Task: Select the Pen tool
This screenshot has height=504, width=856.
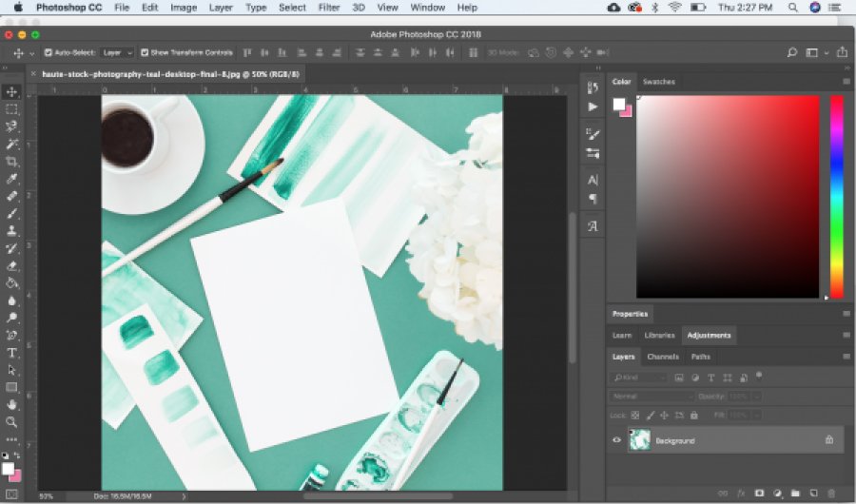Action: 11,336
